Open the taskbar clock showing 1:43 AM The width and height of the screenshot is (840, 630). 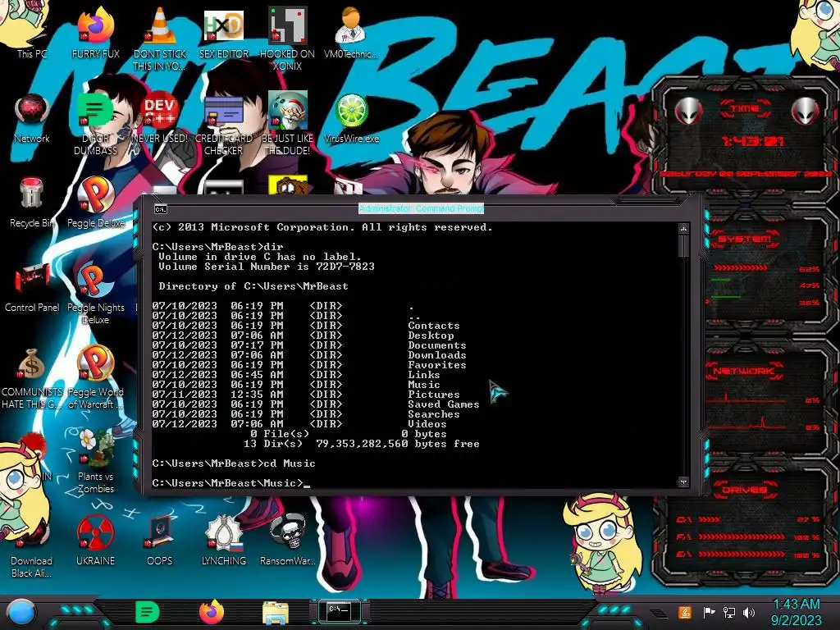(797, 612)
